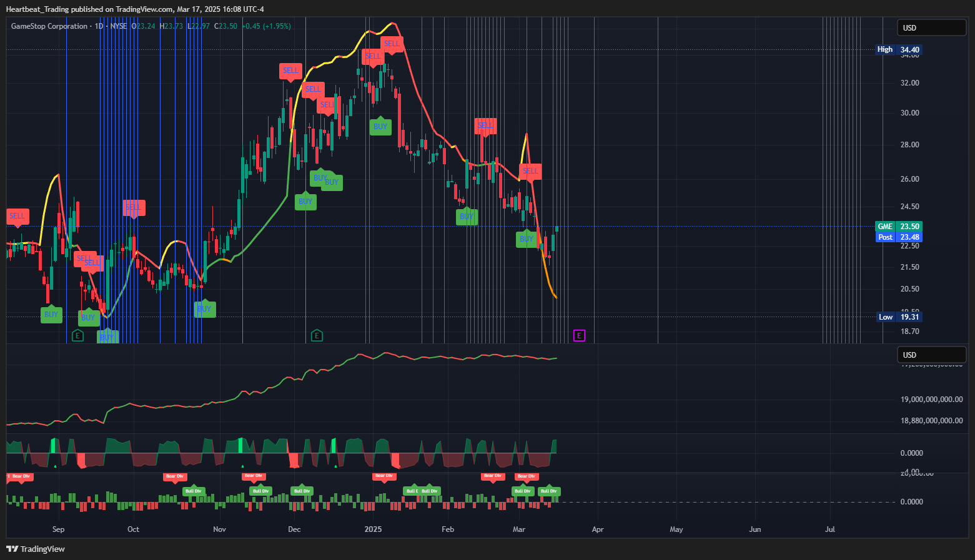Click the Feb label on time axis
975x560 pixels.
click(448, 529)
